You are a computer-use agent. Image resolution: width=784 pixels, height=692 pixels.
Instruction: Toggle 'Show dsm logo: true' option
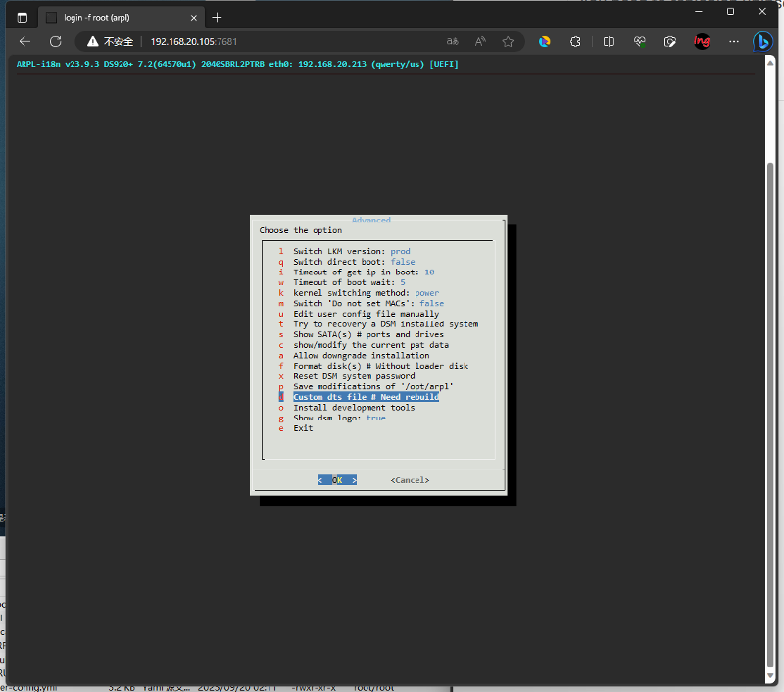339,418
